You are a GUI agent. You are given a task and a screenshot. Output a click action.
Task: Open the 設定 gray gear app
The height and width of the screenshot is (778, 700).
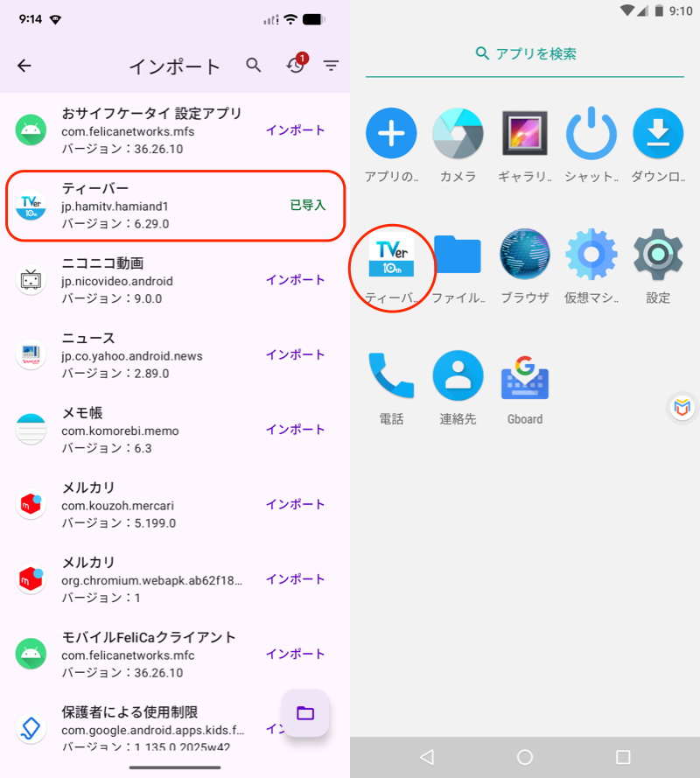tap(658, 254)
